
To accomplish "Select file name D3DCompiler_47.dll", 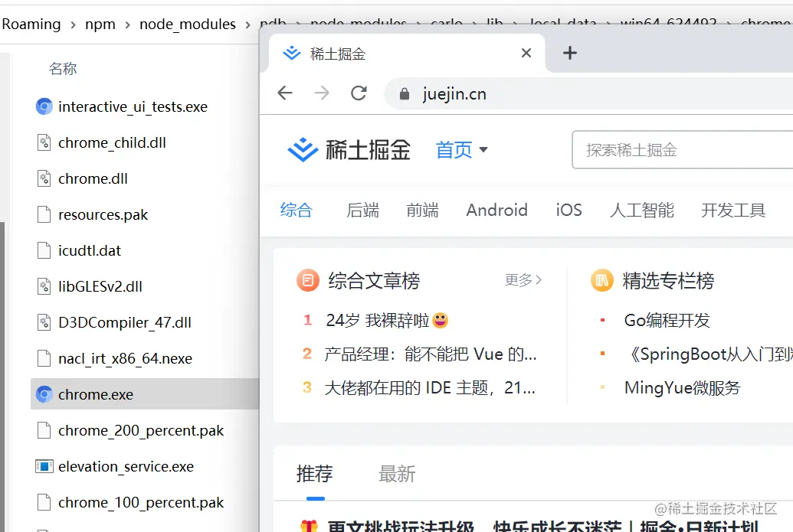I will (x=125, y=322).
